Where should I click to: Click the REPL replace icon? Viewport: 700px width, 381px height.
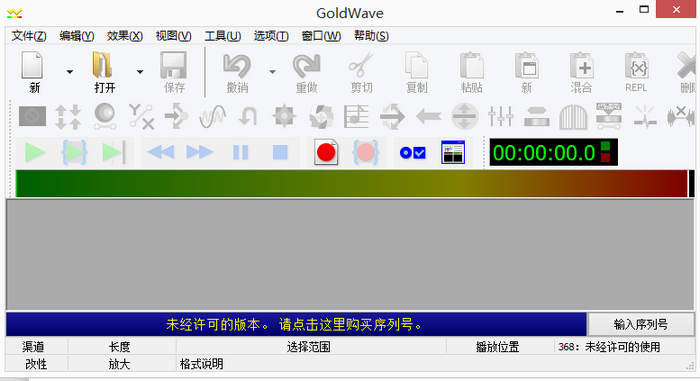tap(637, 66)
